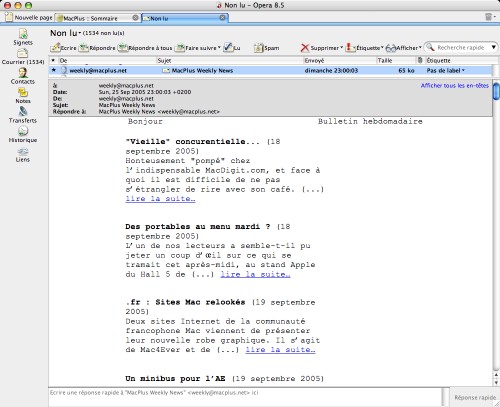
Task: Sort by the Taille column
Action: point(396,60)
